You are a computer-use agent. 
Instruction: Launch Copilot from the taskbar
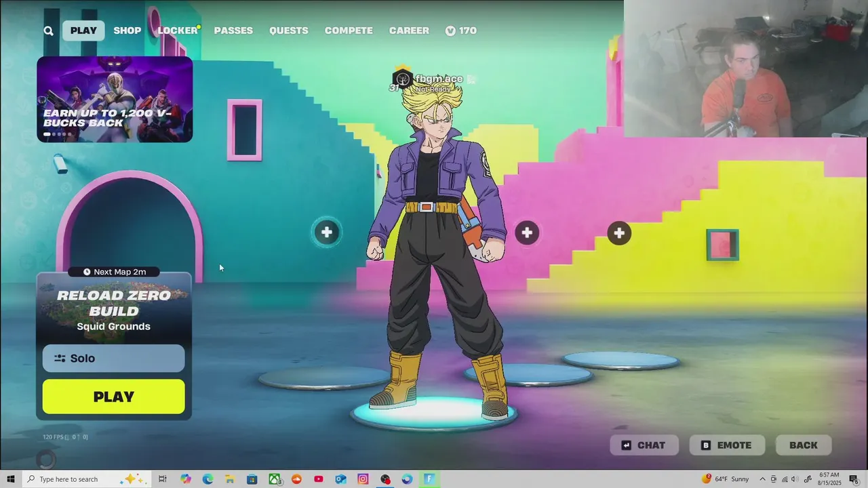tap(186, 479)
